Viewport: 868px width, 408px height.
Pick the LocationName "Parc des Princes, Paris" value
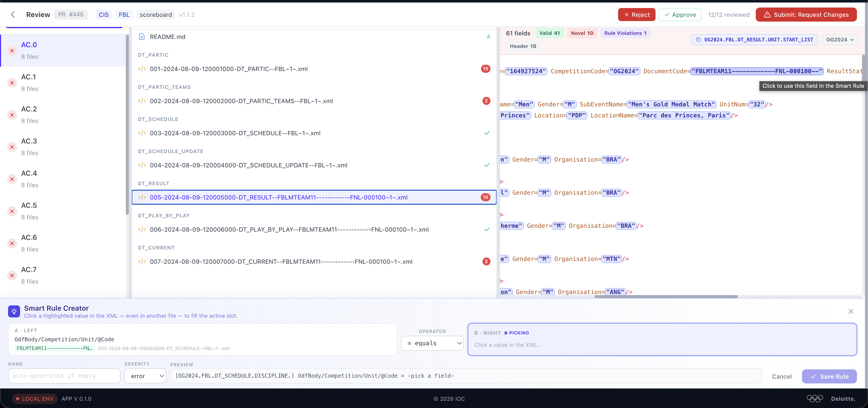pyautogui.click(x=684, y=115)
